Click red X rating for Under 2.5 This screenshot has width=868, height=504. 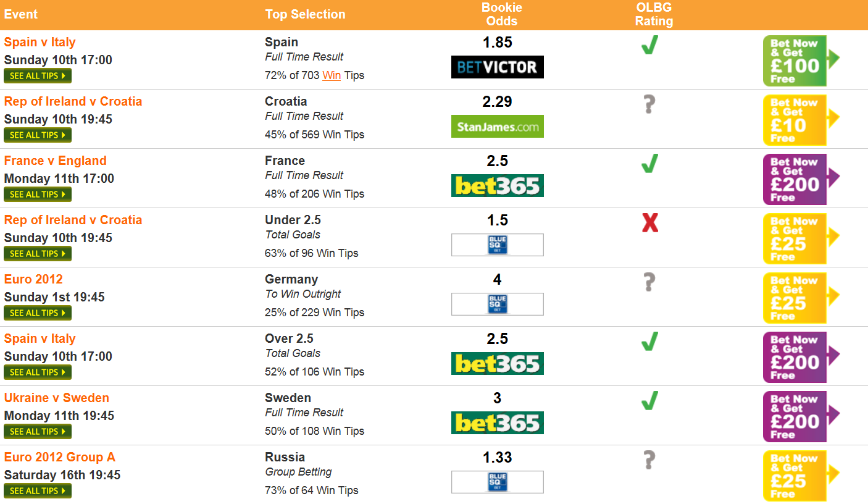(650, 223)
